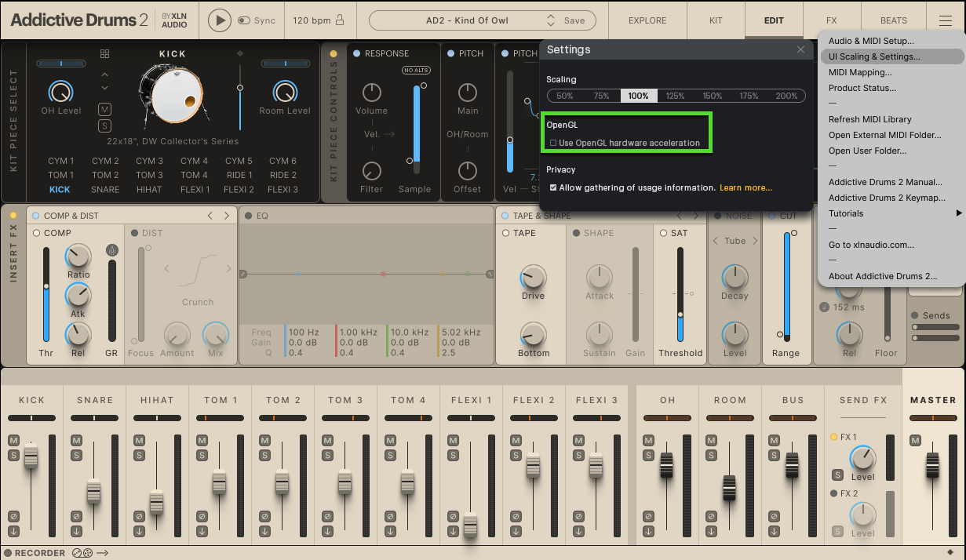Click the NO ALTS badge in Response
The image size is (966, 560).
pyautogui.click(x=415, y=71)
